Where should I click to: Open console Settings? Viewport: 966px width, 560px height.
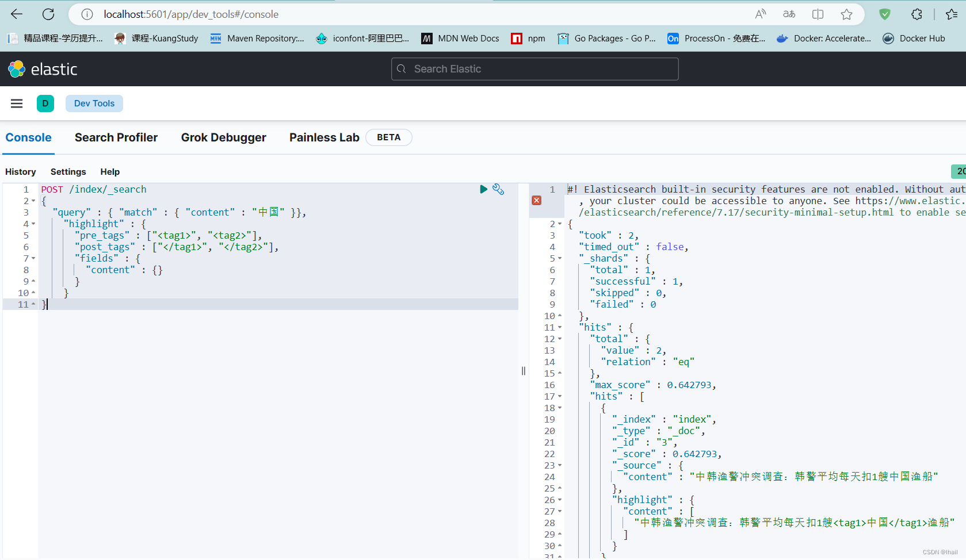coord(68,172)
